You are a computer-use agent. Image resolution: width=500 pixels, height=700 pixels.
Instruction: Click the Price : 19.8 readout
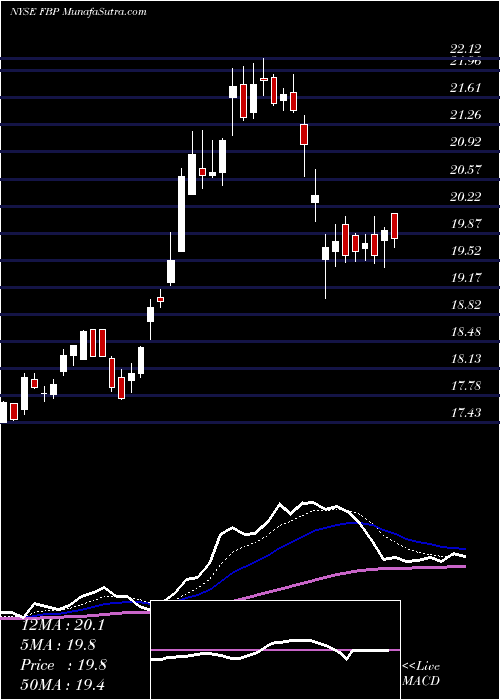point(63,665)
